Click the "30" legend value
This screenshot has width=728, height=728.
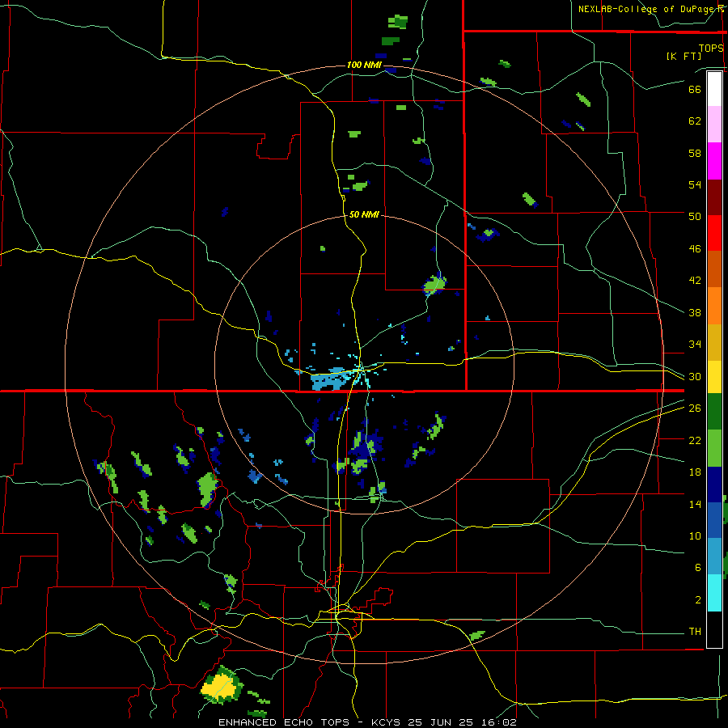click(x=695, y=376)
